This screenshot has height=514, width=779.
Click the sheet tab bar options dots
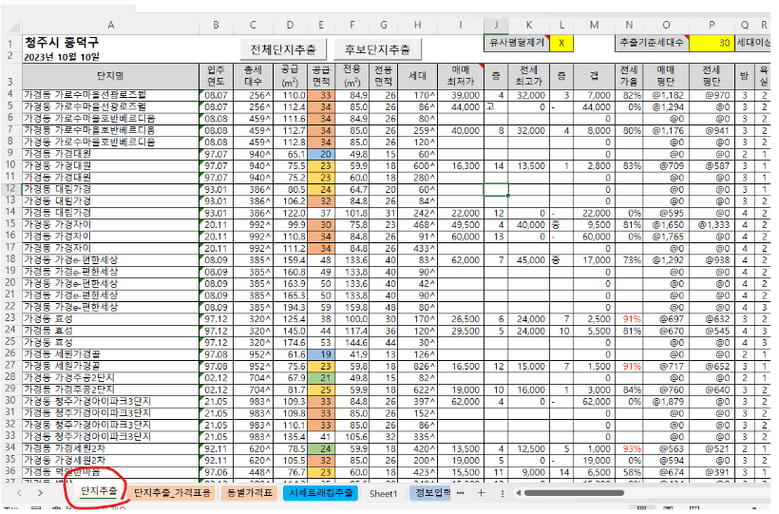point(502,493)
